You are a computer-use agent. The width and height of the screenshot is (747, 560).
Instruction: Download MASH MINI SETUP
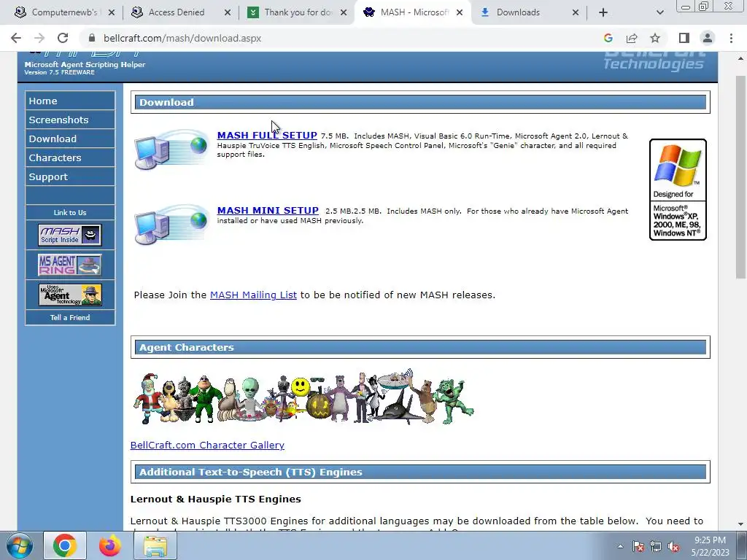[268, 211]
